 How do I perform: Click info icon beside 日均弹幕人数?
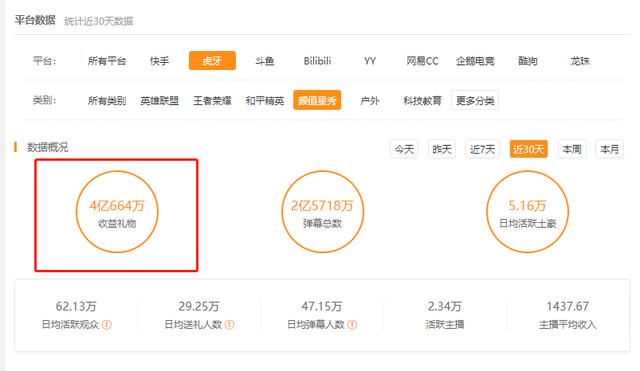(352, 324)
